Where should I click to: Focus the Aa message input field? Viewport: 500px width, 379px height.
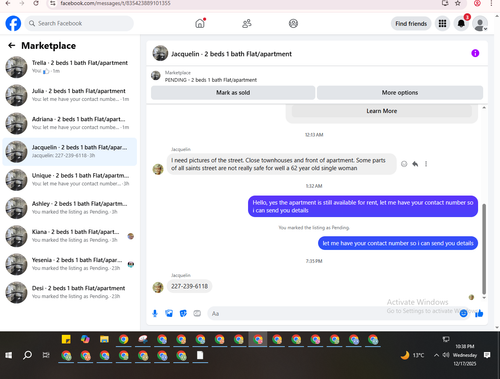pyautogui.click(x=333, y=314)
